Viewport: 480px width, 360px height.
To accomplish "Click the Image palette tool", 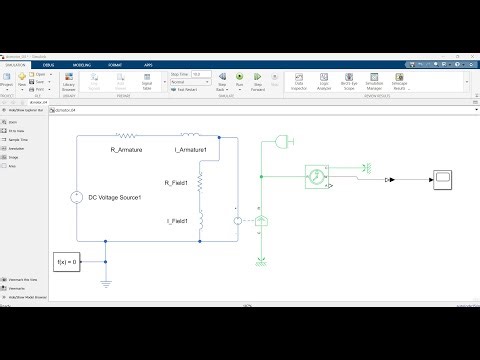I will [10, 157].
